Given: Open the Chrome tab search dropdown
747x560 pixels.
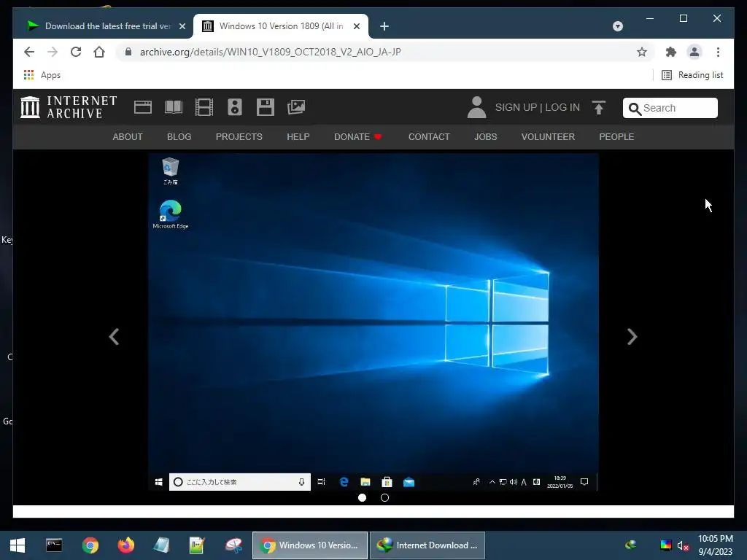Looking at the screenshot, I should tap(618, 26).
